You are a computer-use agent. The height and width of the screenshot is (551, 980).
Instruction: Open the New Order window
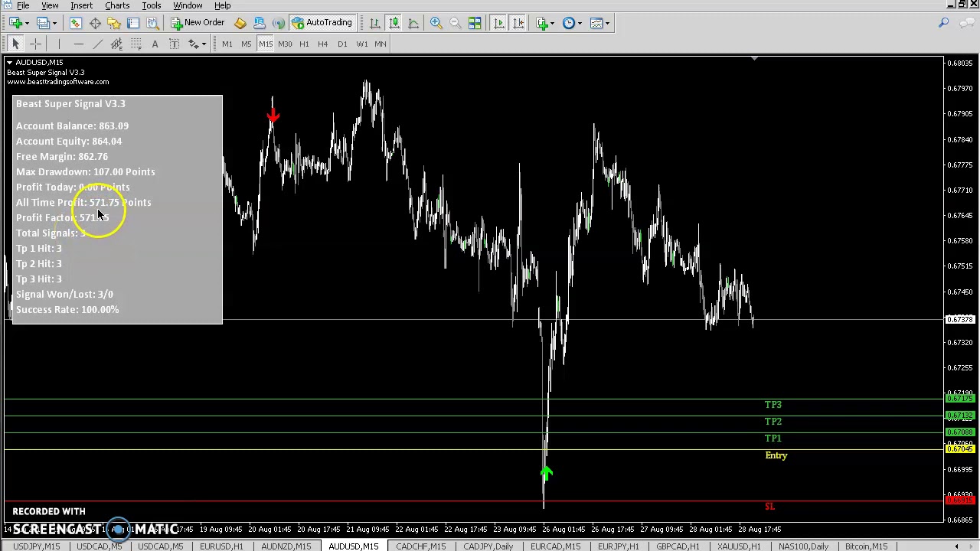(x=199, y=22)
